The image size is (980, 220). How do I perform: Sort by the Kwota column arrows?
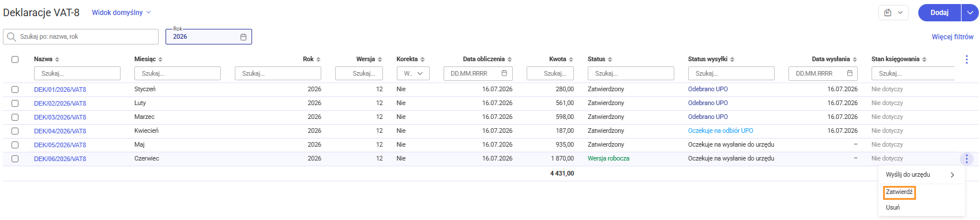point(571,59)
